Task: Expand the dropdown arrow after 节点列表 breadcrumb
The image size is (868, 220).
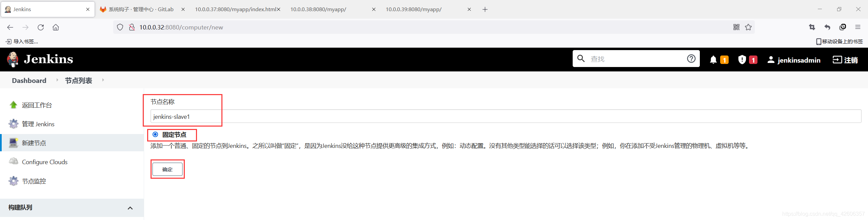Action: (103, 80)
